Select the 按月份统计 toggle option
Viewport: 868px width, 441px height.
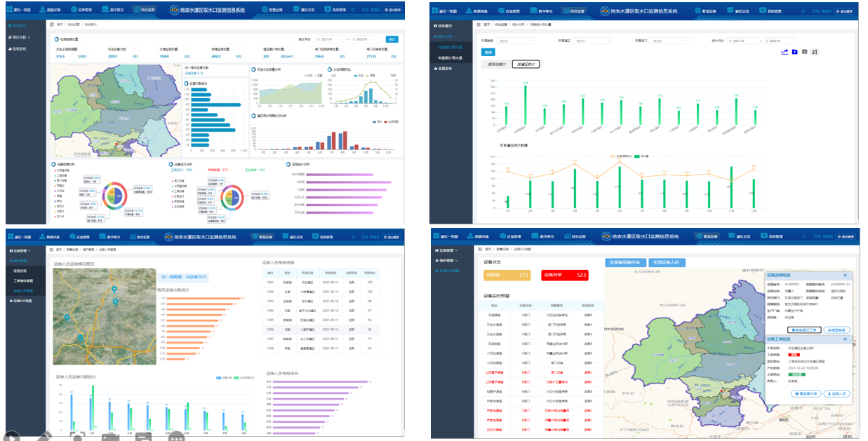click(496, 64)
